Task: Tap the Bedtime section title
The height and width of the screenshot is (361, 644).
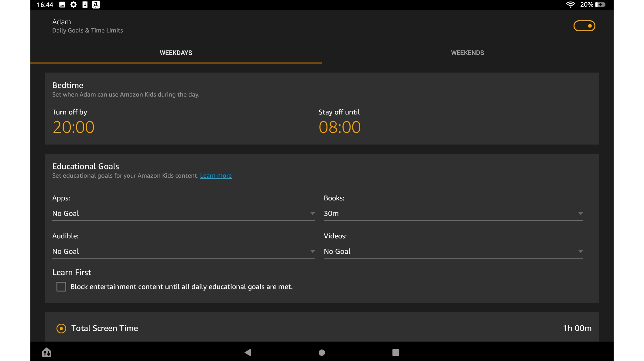Action: pos(68,85)
